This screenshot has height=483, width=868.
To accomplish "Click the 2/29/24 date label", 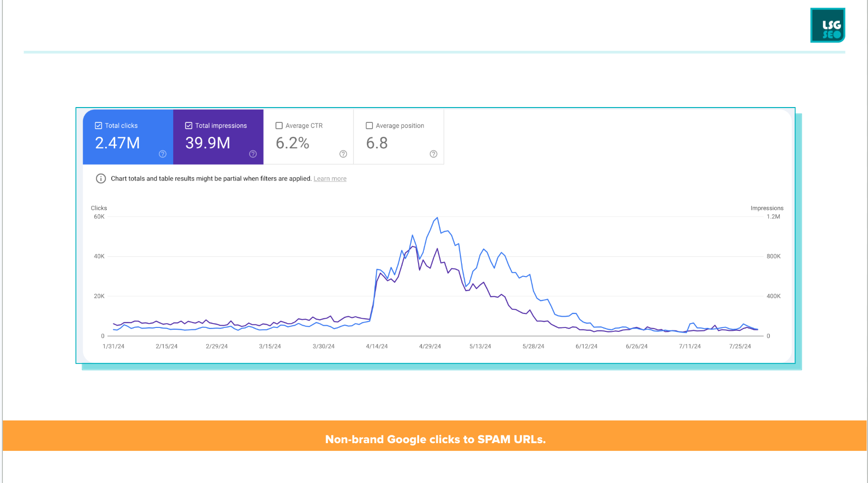I will tap(217, 346).
